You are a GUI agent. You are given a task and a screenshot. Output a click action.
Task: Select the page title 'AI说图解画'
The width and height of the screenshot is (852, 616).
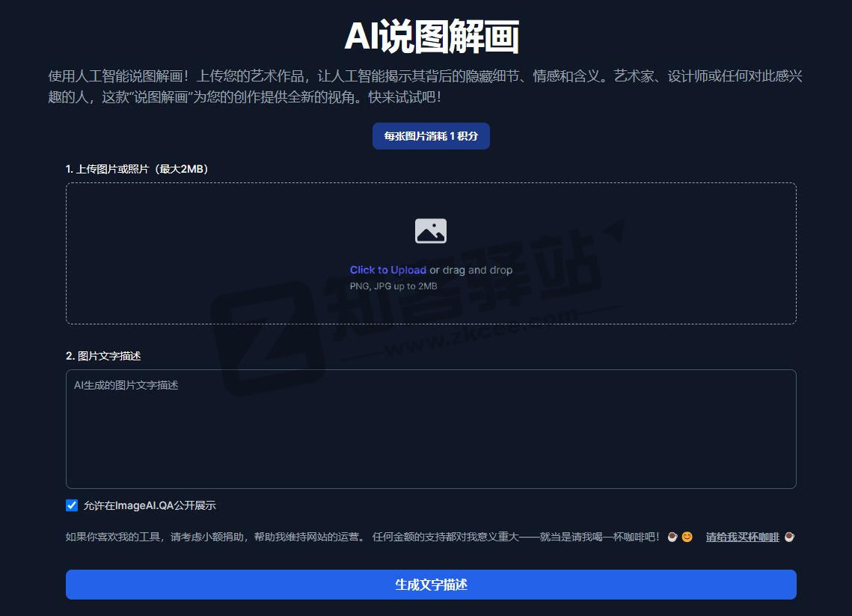(x=431, y=34)
